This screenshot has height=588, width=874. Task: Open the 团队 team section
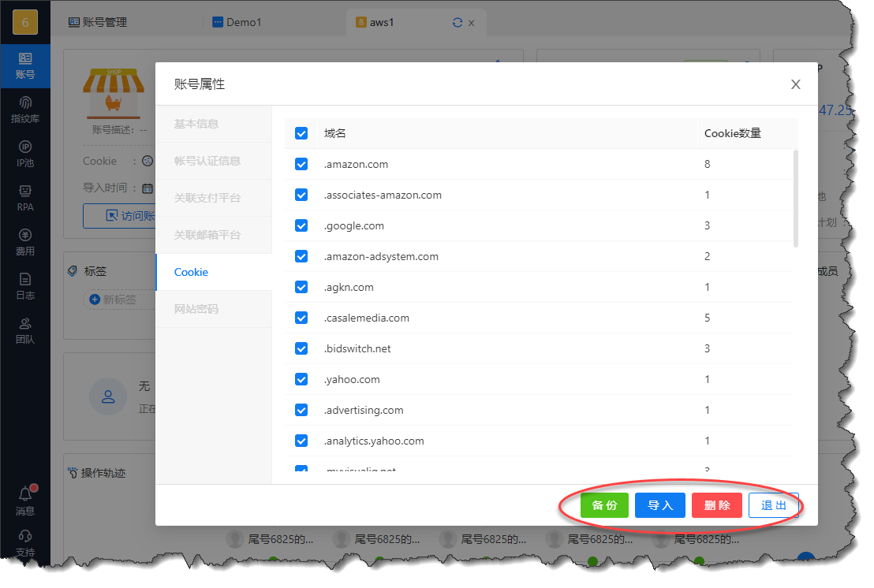point(25,330)
